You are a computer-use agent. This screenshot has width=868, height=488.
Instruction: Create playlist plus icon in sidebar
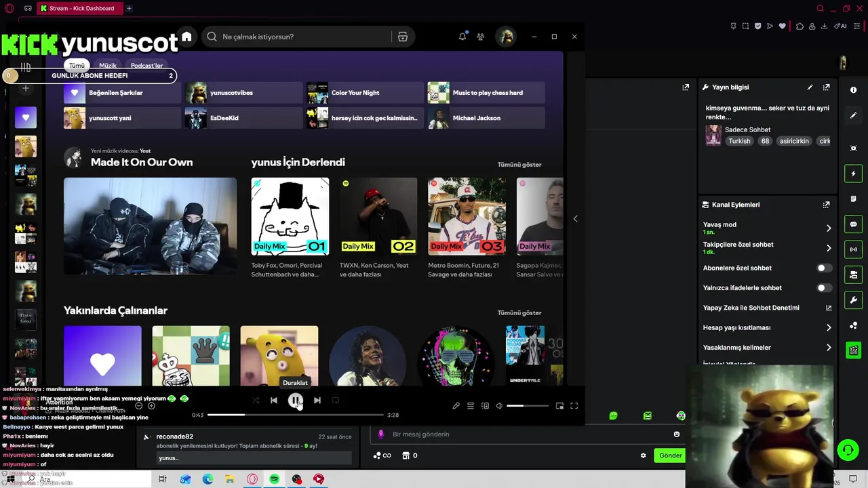(26, 88)
